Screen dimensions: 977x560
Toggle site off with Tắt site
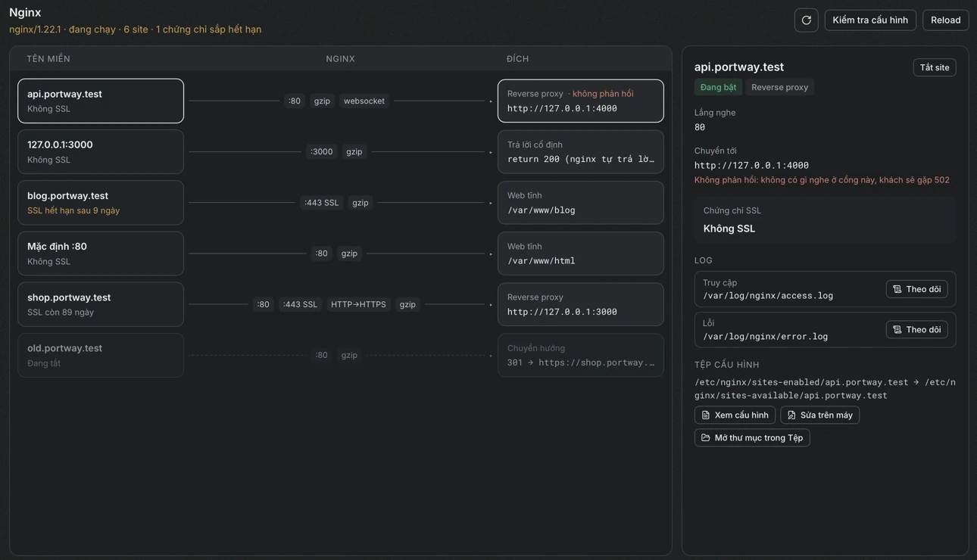[x=935, y=67]
